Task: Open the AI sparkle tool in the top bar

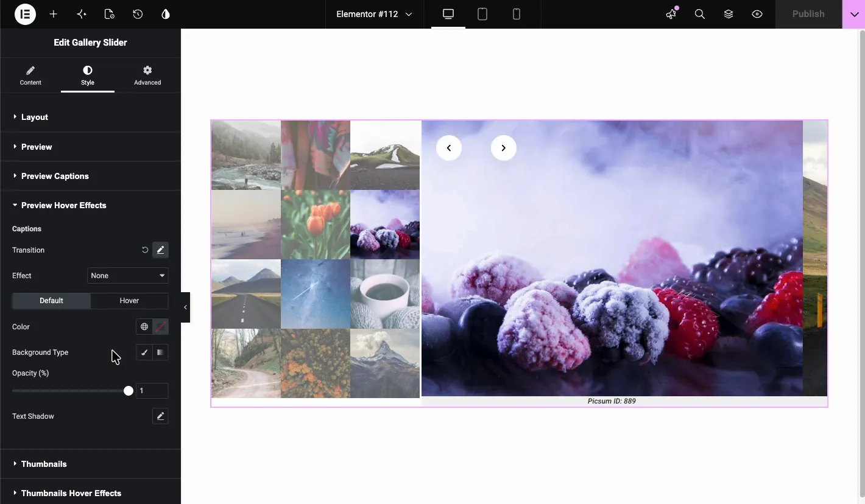Action: coord(82,14)
